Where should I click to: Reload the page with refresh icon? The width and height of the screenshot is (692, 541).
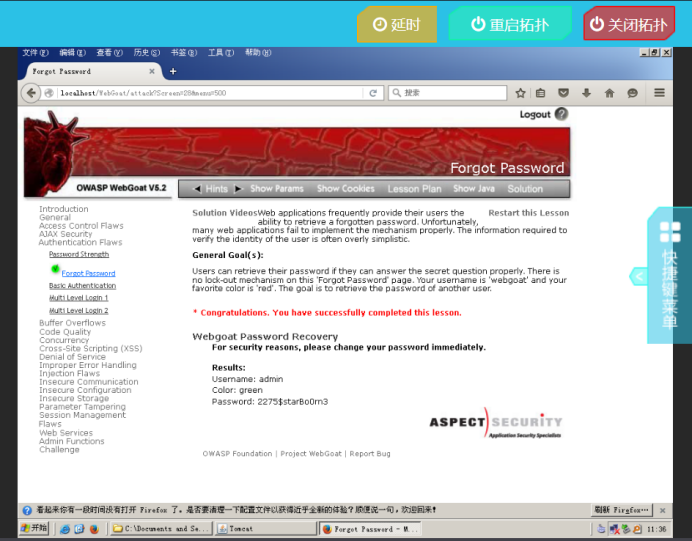click(x=373, y=93)
